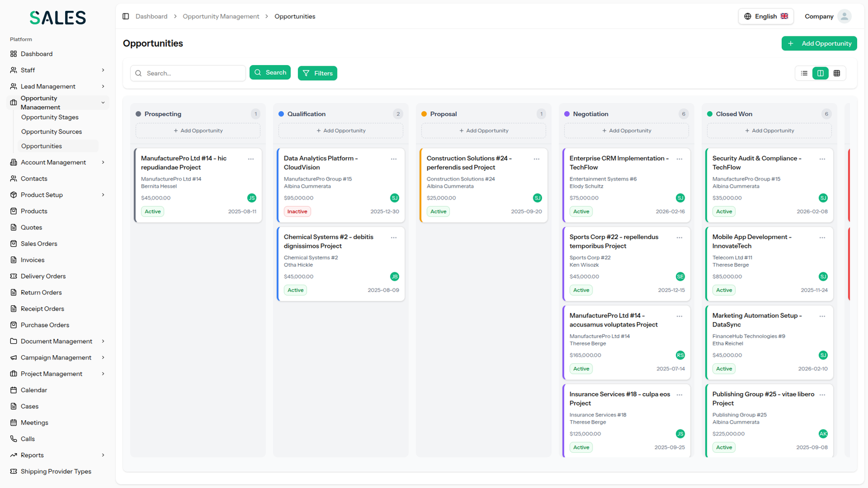The height and width of the screenshot is (488, 868).
Task: Go to Opportunity Sources page
Action: [x=52, y=132]
